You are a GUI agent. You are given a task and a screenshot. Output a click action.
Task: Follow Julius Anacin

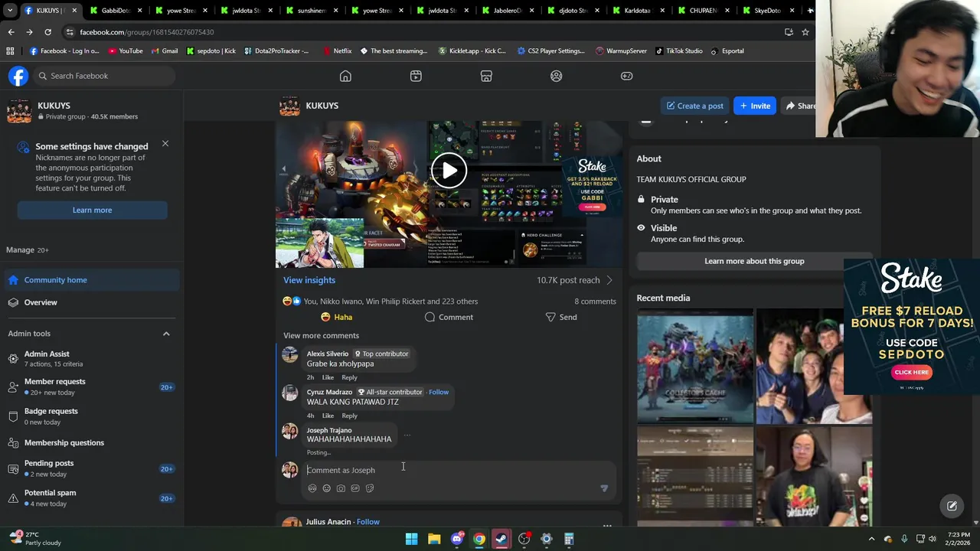[x=367, y=522]
